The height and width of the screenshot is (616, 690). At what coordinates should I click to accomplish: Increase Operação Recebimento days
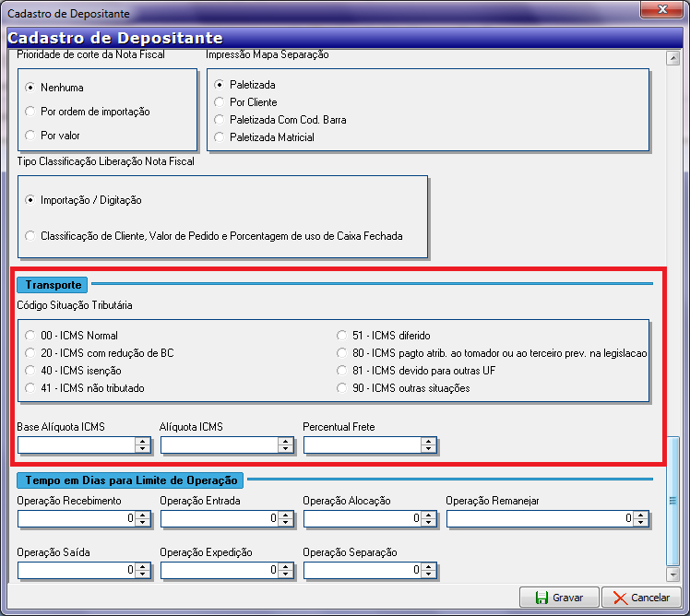click(x=143, y=515)
